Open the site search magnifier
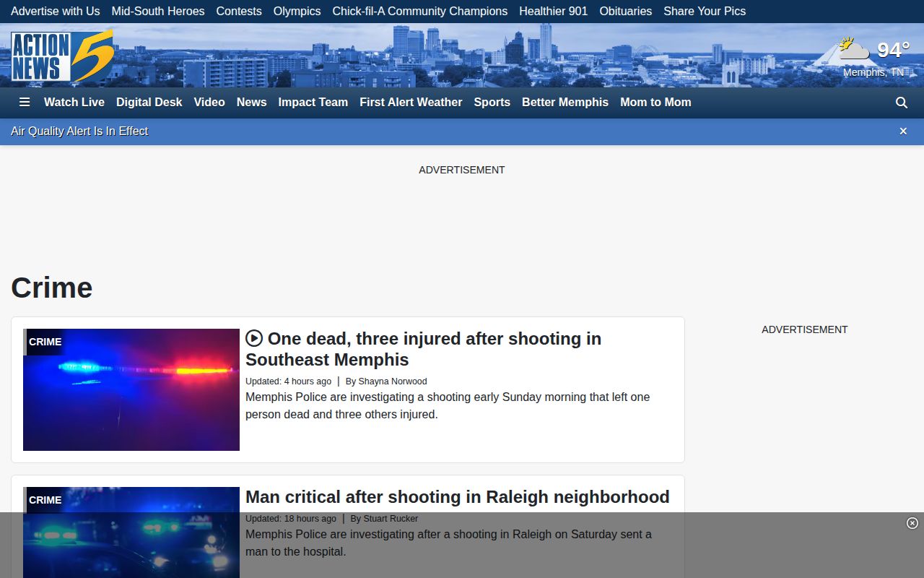 coord(902,103)
